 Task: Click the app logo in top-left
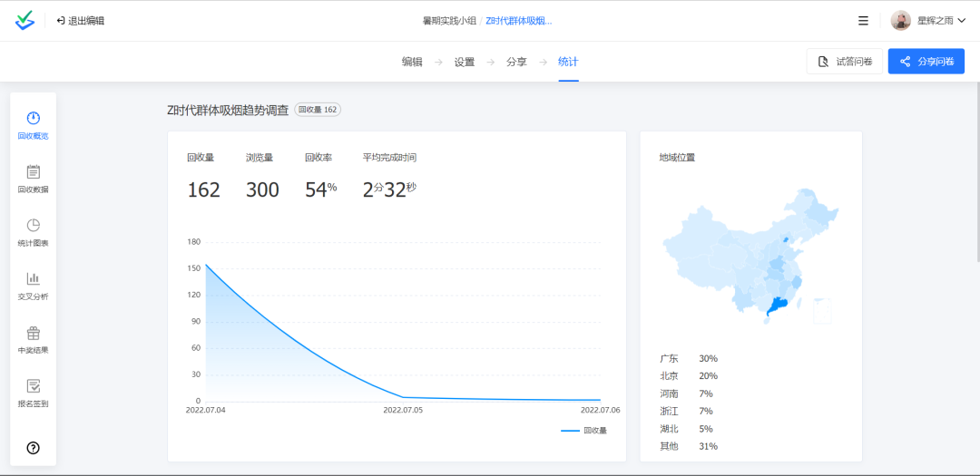[x=24, y=20]
